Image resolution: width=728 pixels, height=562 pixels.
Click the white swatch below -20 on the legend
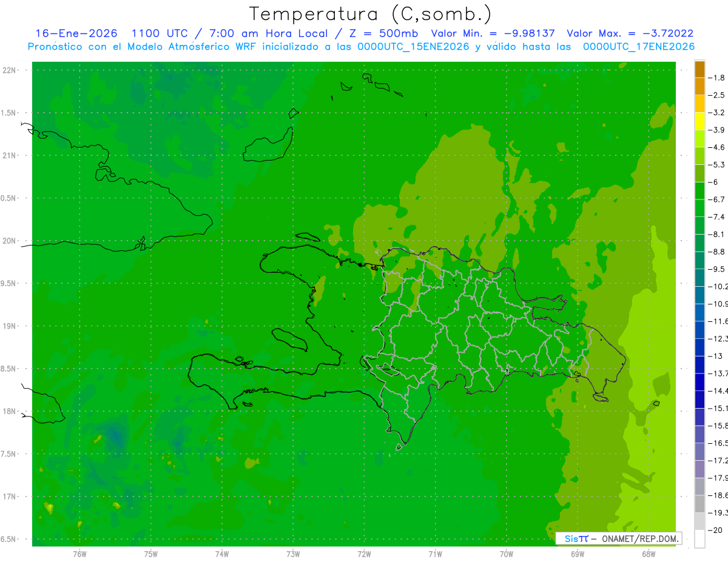click(x=699, y=539)
